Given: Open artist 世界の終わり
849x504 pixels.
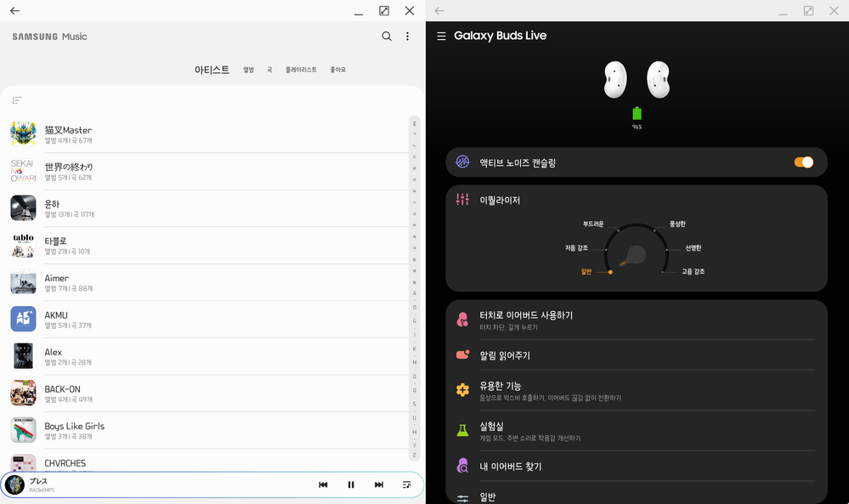Looking at the screenshot, I should click(x=206, y=171).
